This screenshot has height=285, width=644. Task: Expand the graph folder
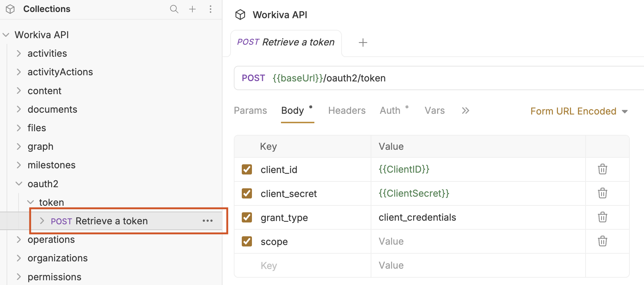tap(19, 146)
